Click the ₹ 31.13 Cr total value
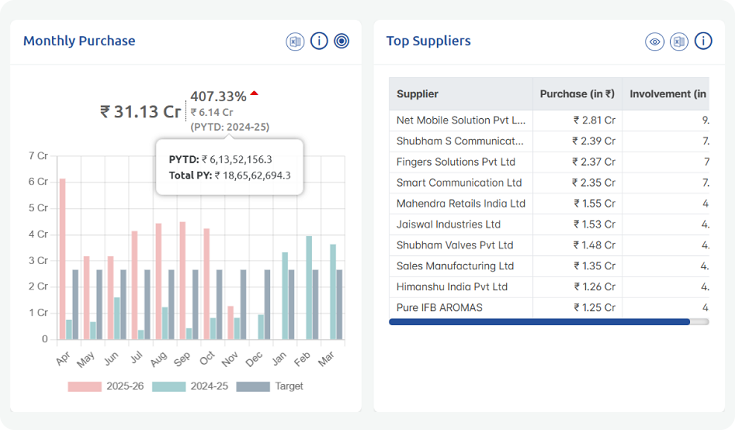Viewport: 735px width, 430px height. pos(141,111)
